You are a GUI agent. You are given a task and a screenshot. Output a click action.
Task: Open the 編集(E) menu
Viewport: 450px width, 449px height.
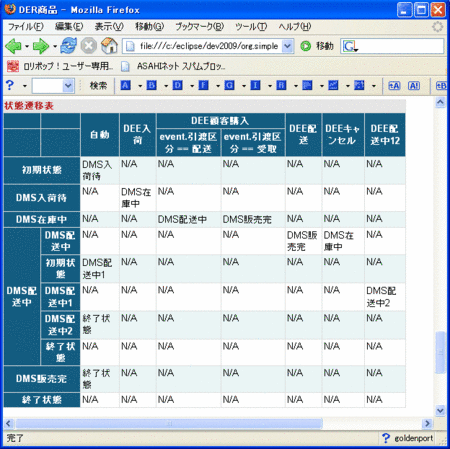tap(69, 26)
